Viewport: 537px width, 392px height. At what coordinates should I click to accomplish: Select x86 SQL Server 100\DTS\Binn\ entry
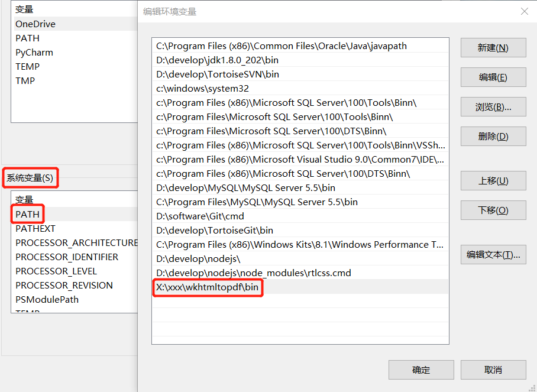(300, 174)
